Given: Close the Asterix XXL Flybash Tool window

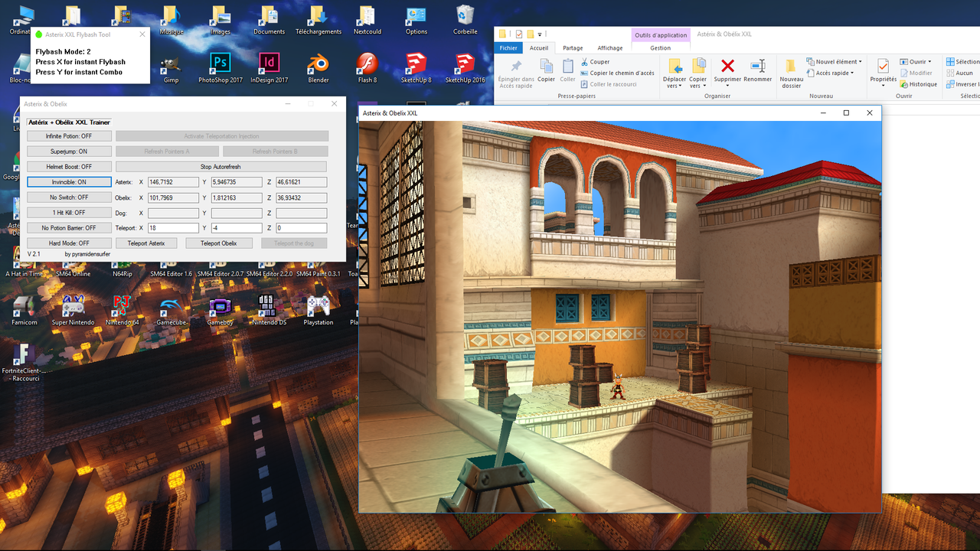Looking at the screenshot, I should pos(142,34).
